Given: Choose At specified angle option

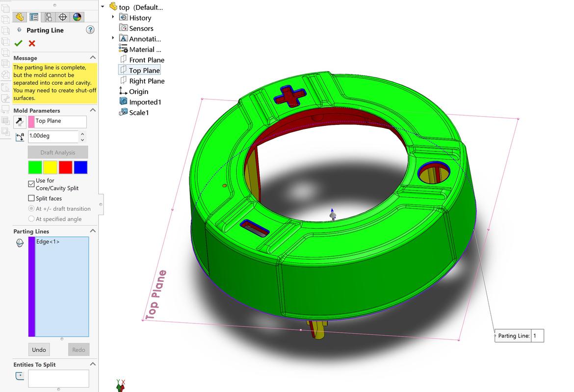Looking at the screenshot, I should click(31, 219).
